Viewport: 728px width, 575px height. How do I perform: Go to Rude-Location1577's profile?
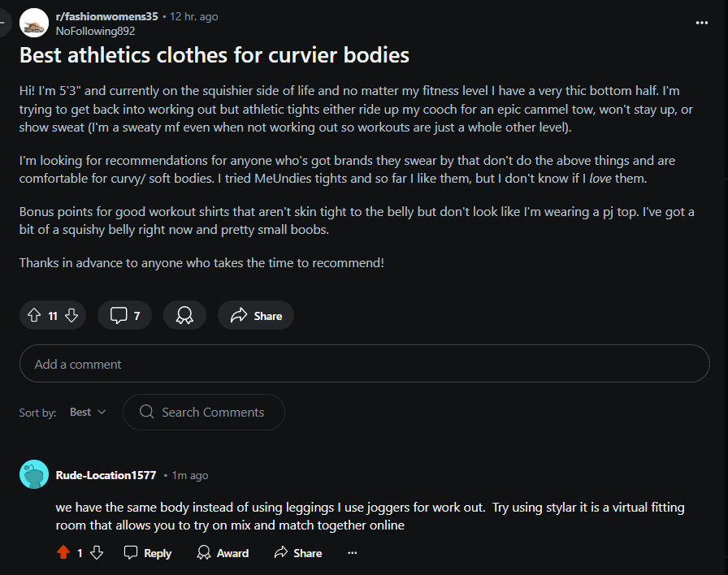coord(106,475)
